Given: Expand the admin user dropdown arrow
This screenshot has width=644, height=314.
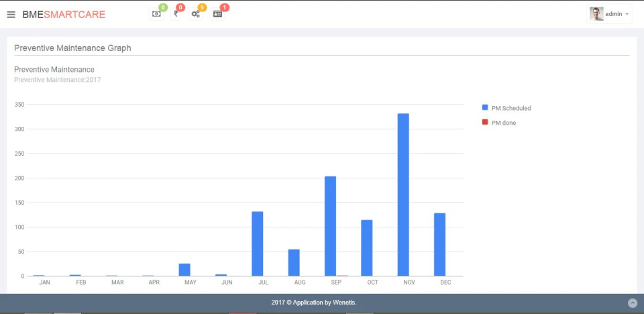Looking at the screenshot, I should [627, 14].
